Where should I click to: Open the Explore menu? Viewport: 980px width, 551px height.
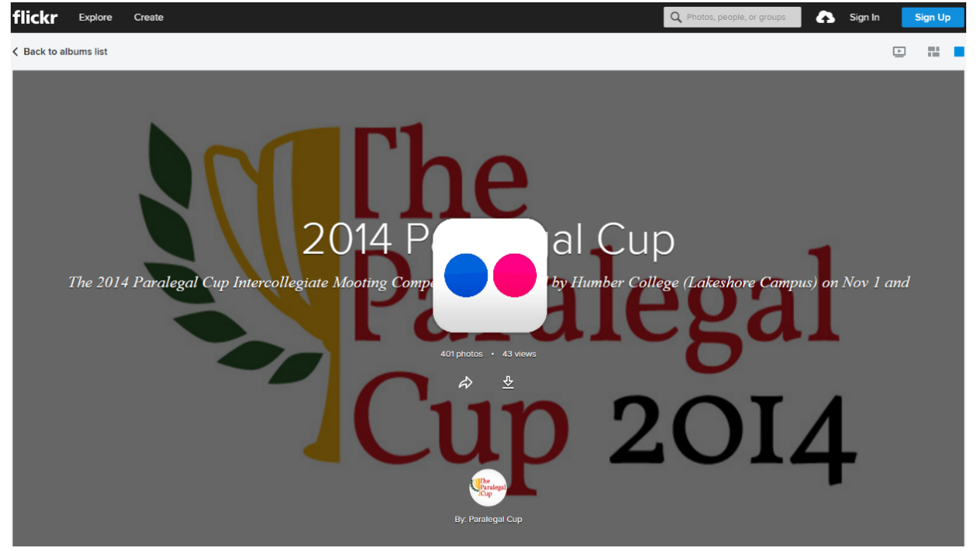pyautogui.click(x=95, y=17)
